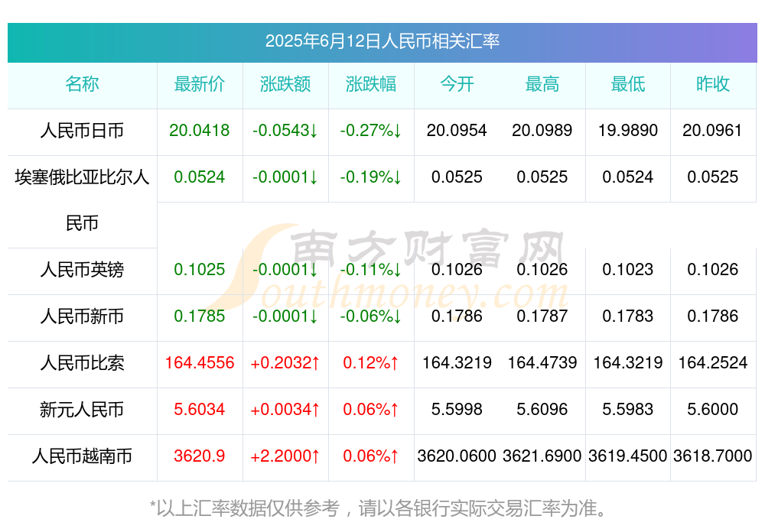Click the title 2025年6月12日人民币相关汇率

click(x=382, y=41)
